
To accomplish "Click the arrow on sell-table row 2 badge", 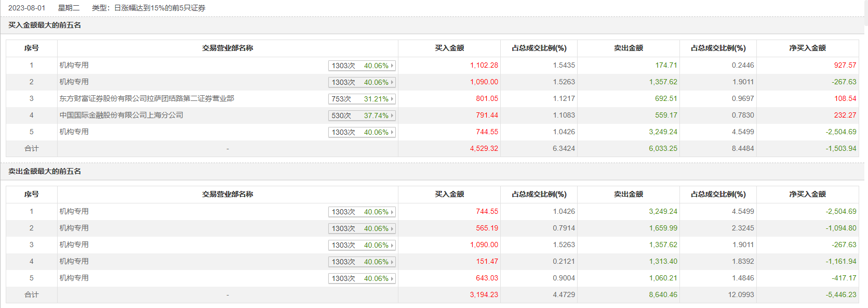I will 392,228.
